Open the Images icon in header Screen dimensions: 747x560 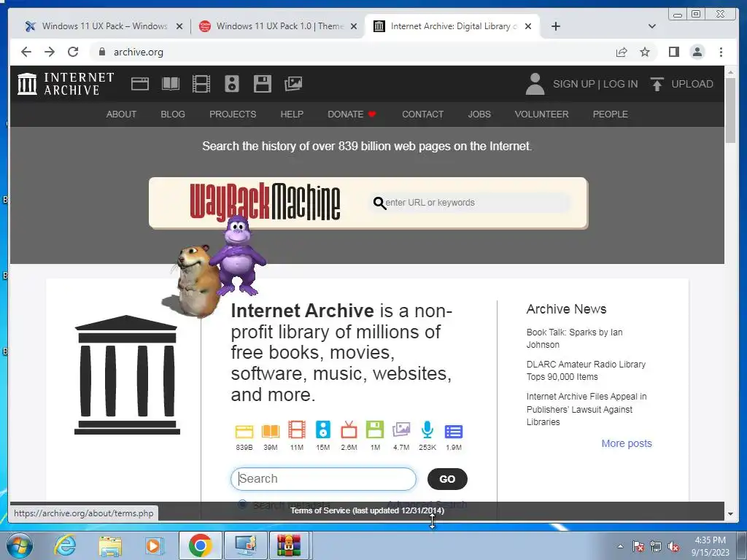click(293, 84)
